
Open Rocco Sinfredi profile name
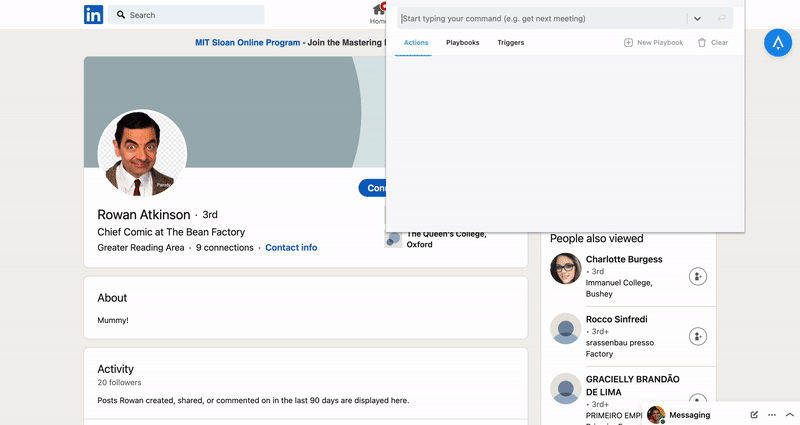click(616, 319)
